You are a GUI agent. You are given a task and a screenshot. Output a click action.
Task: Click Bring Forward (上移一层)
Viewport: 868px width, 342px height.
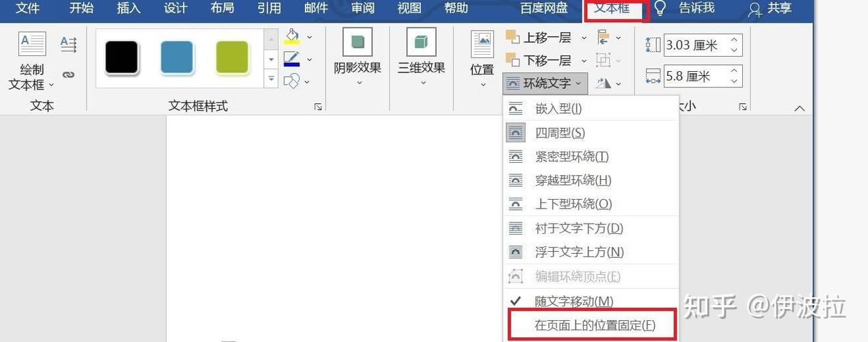pyautogui.click(x=539, y=38)
